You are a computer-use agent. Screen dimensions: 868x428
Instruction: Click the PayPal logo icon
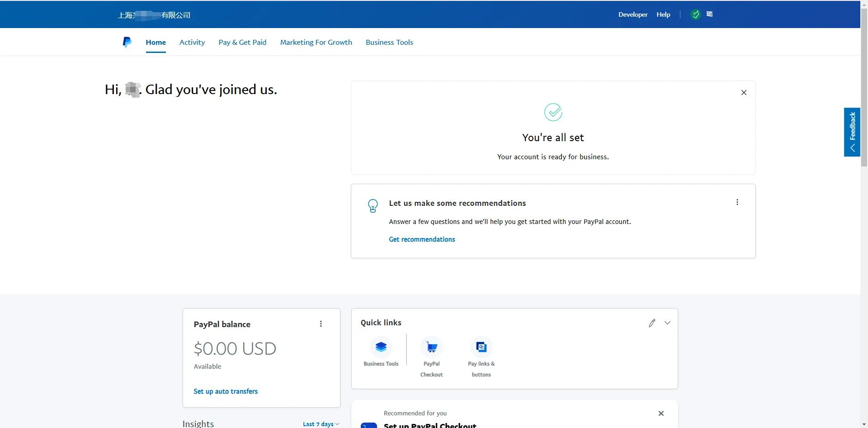[127, 42]
